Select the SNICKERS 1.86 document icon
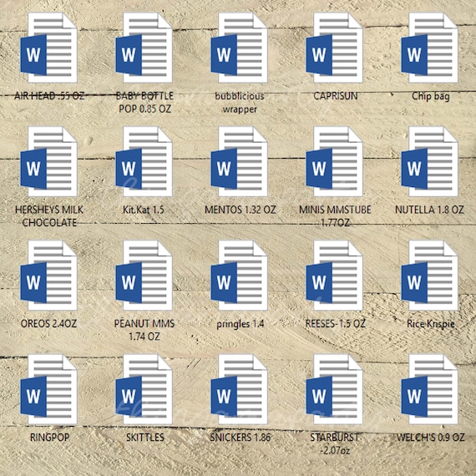Screen dimensions: 476x476 239,389
